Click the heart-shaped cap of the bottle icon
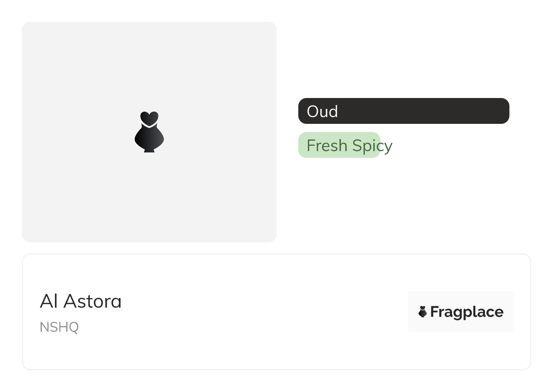This screenshot has width=553, height=392. (x=149, y=118)
